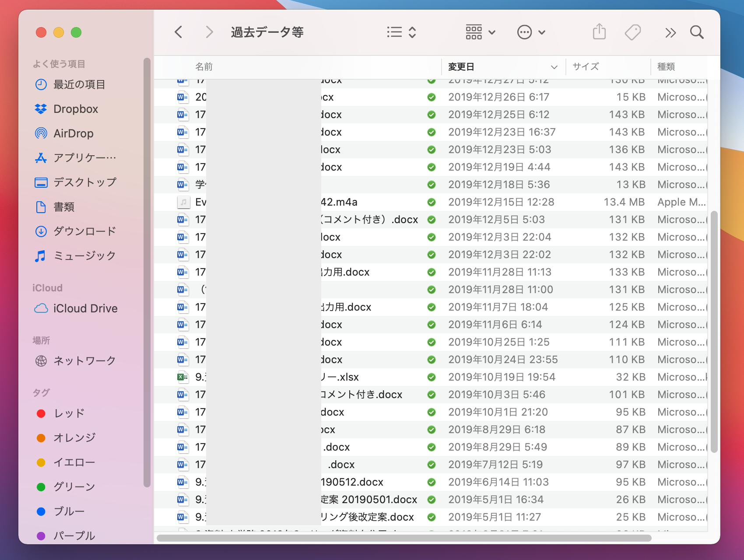744x560 pixels.
Task: Open the list view switcher dropdown
Action: point(401,32)
